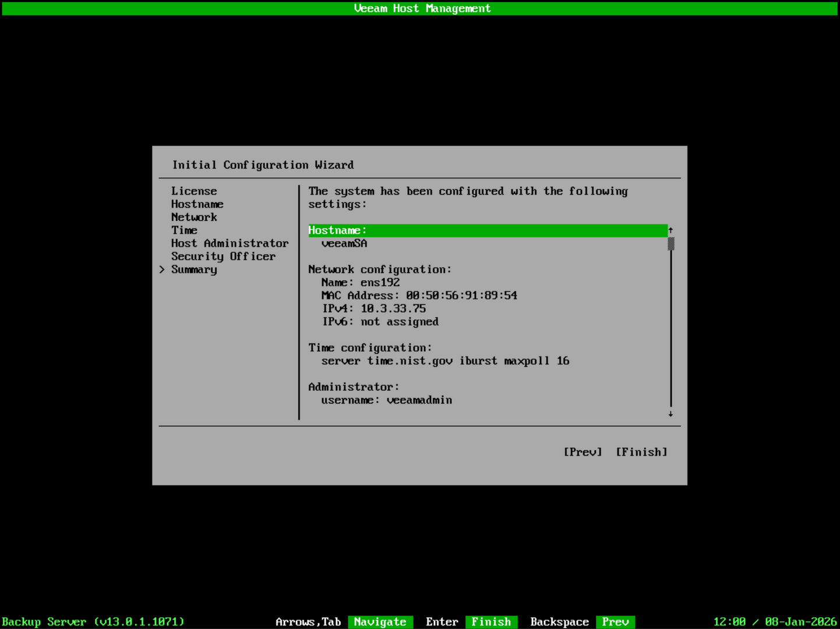Viewport: 840px width, 629px height.
Task: Click the Network configuration: heading
Action: pos(380,270)
